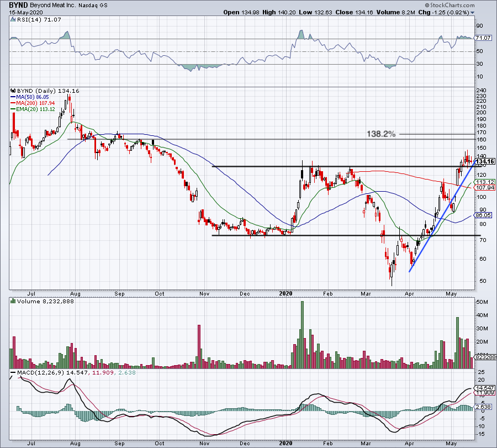Screen dimensions: 497x448
Task: Select the RSI(14) 71.07 indicator label
Action: click(39, 20)
